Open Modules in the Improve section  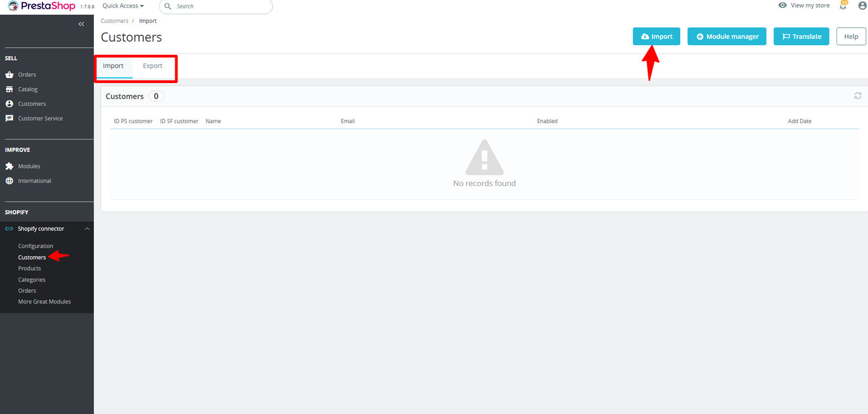pos(29,167)
